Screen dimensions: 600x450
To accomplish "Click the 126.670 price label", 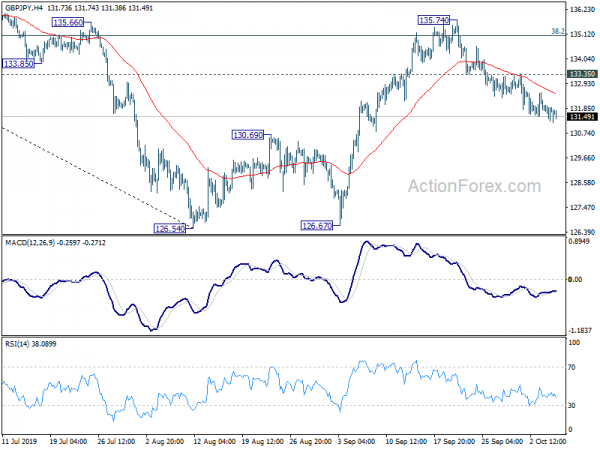I will click(317, 226).
